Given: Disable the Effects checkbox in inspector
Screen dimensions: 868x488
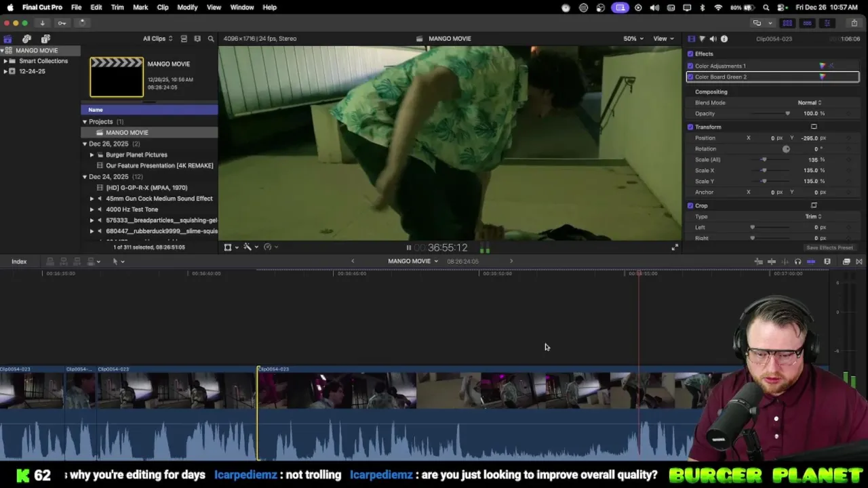Looking at the screenshot, I should [690, 54].
